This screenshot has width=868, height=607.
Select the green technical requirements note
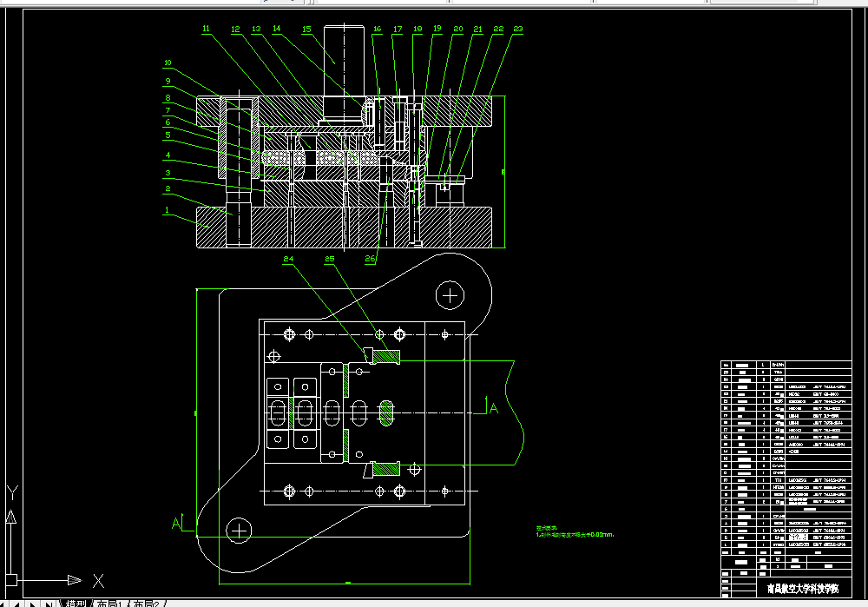coord(575,531)
